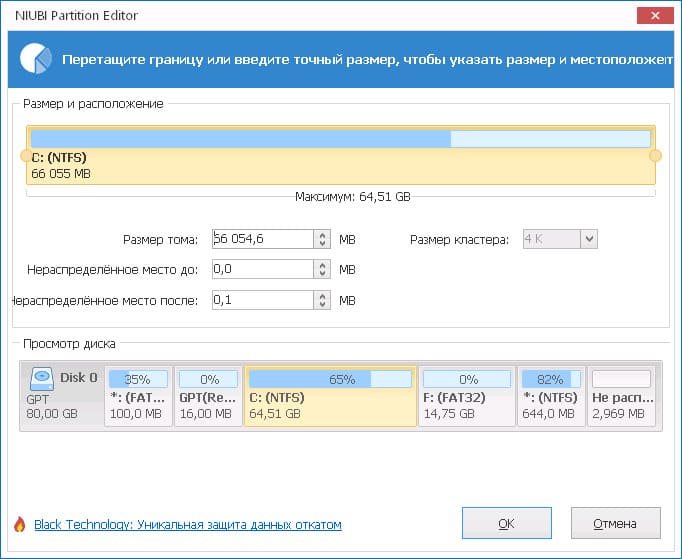Click the flame icon beside Black Technology link
682x559 pixels.
pos(20,524)
